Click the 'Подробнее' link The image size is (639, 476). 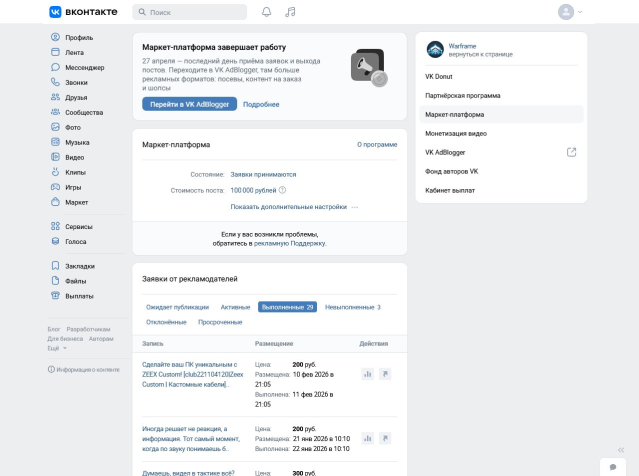click(x=261, y=104)
